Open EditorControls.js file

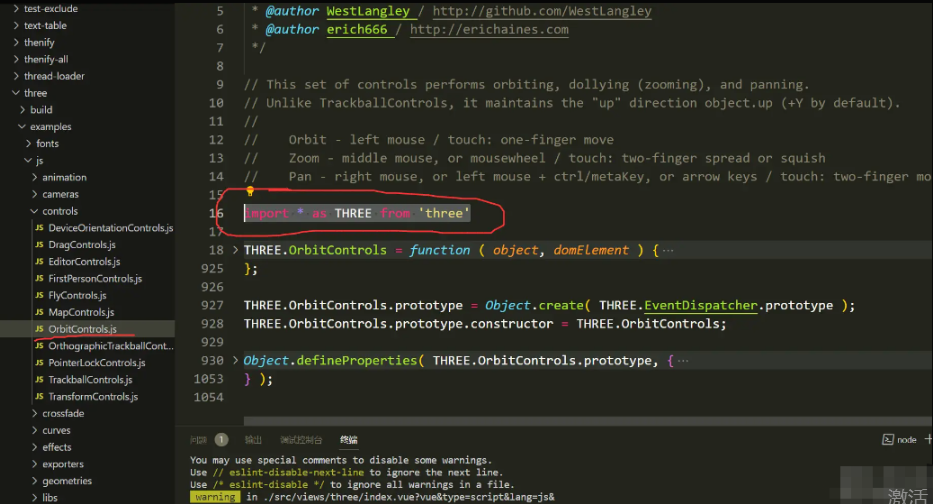84,261
